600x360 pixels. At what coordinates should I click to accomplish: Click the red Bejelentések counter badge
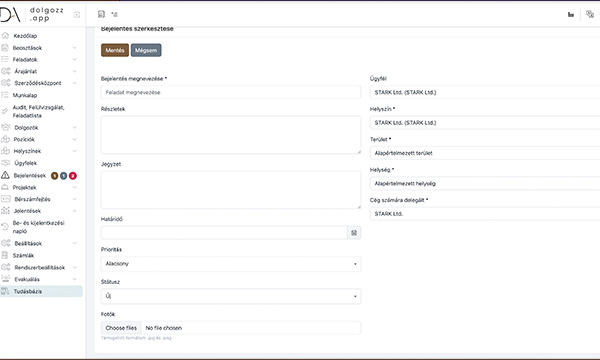click(x=73, y=176)
